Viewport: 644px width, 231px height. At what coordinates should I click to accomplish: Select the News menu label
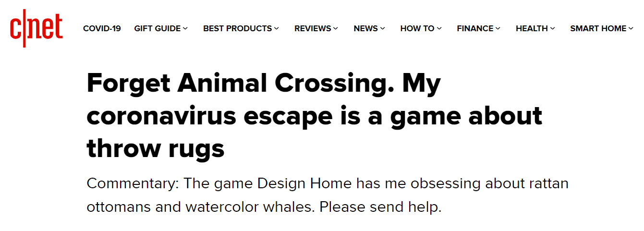[x=365, y=28]
